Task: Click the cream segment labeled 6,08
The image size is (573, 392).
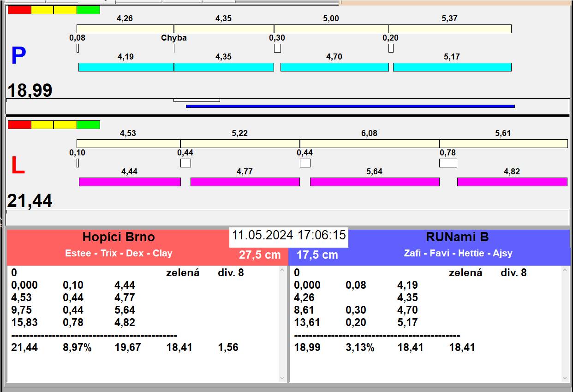Action: point(370,143)
